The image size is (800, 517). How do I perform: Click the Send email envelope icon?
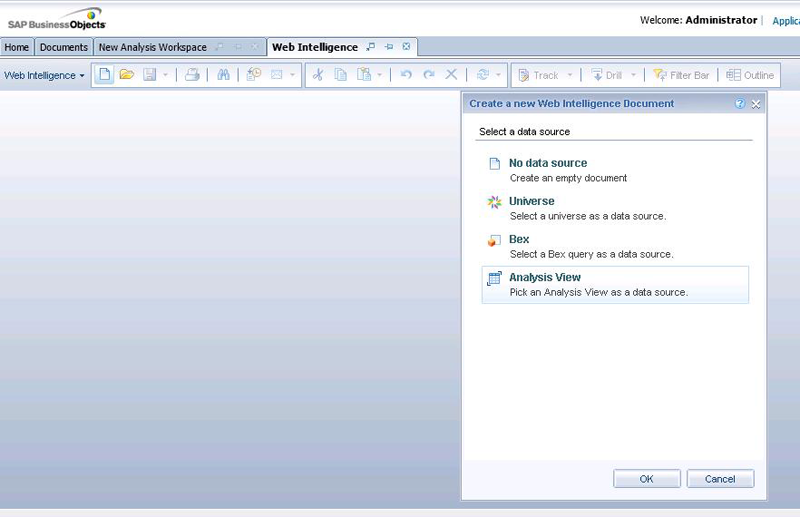click(x=277, y=75)
